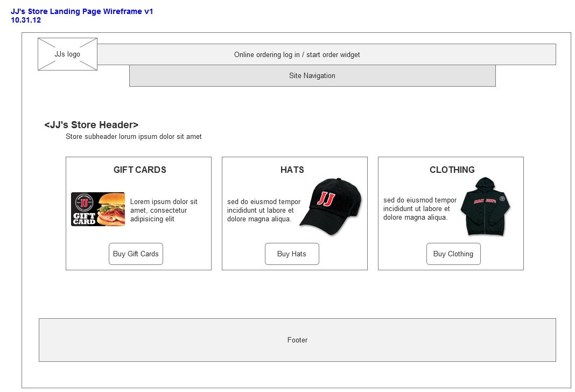
Task: Click the JJs logo placeholder
Action: 67,54
